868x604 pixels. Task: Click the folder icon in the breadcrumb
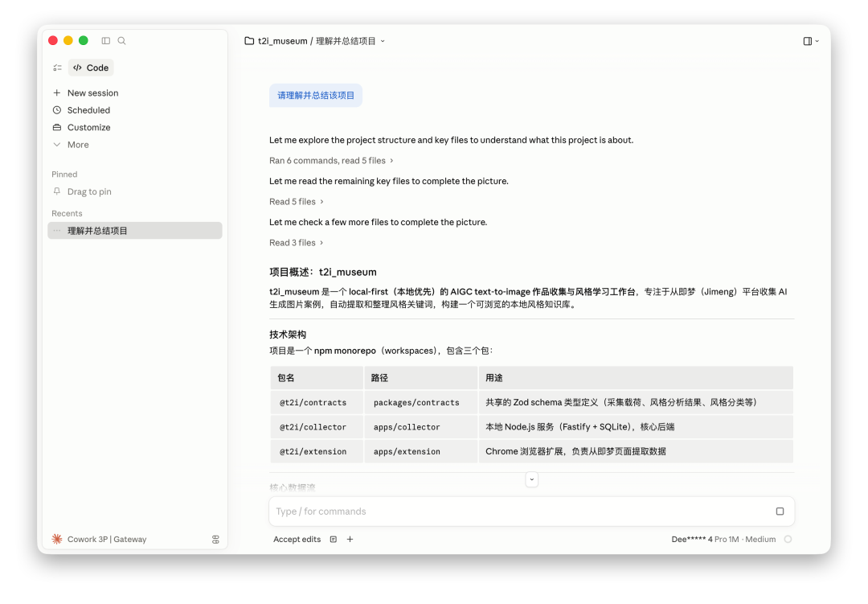(x=248, y=40)
